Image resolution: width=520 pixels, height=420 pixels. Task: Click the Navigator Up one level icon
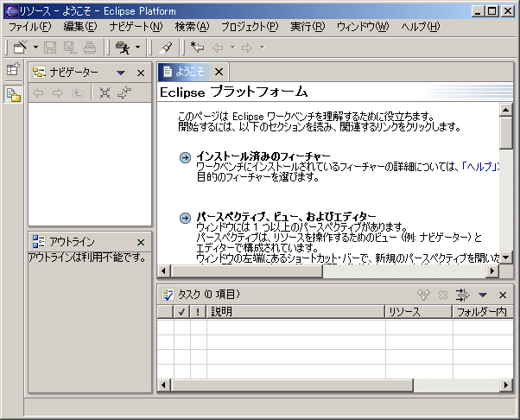tap(78, 92)
